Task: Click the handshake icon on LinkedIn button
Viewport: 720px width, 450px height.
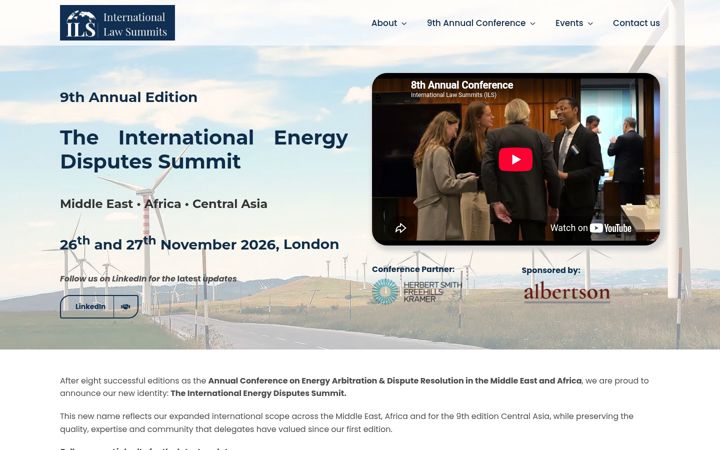Action: coord(125,307)
